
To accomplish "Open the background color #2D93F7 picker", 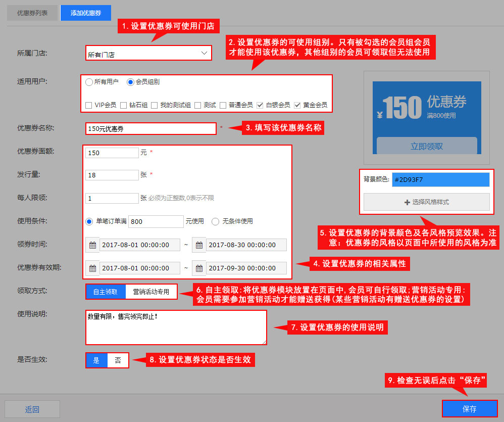I will point(441,179).
